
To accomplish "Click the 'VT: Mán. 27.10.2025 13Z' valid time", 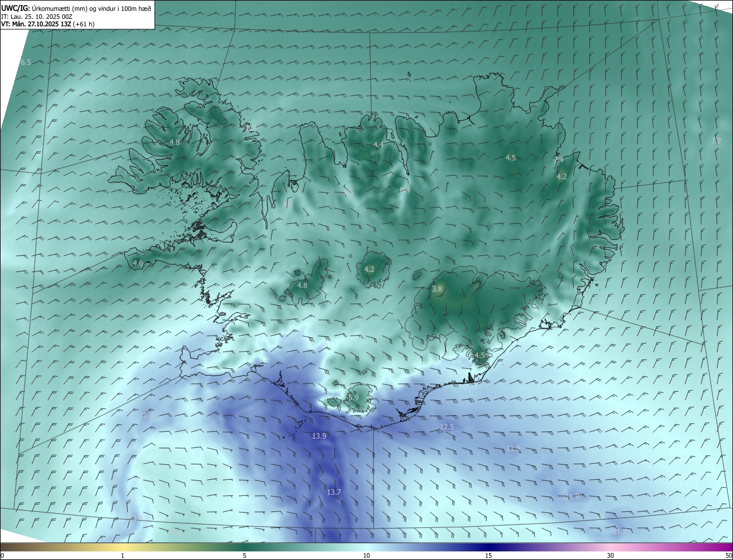I will [x=36, y=24].
